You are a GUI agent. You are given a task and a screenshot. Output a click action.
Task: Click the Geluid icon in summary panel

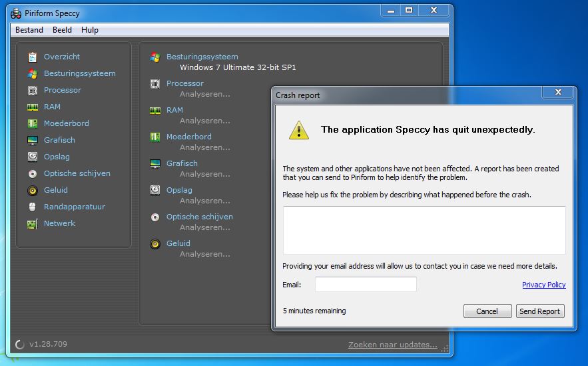pos(155,243)
